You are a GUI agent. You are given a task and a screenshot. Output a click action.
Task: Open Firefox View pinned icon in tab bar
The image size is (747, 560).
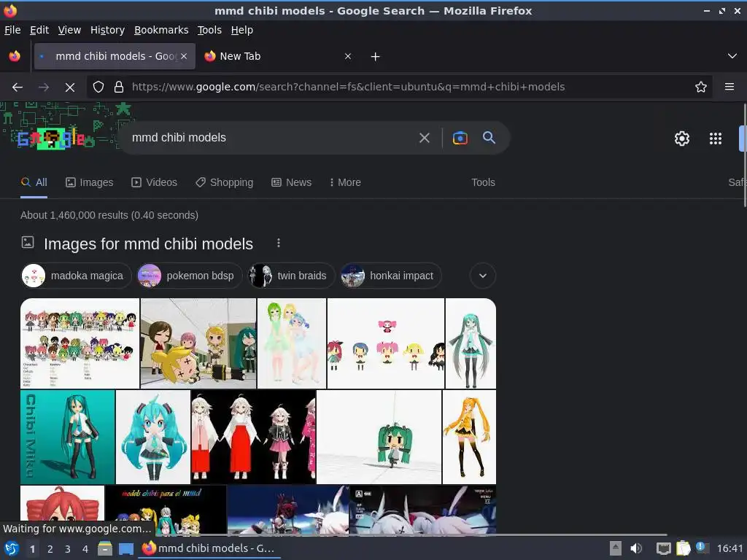coord(15,57)
